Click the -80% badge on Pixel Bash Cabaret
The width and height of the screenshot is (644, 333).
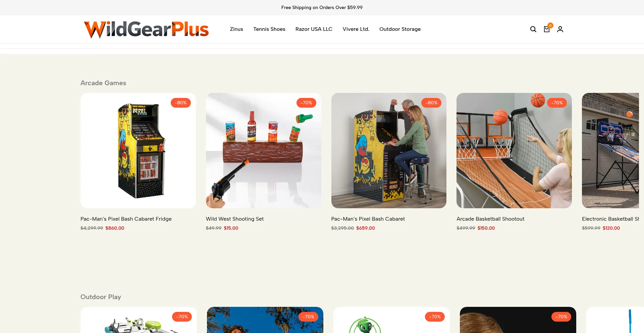[431, 103]
